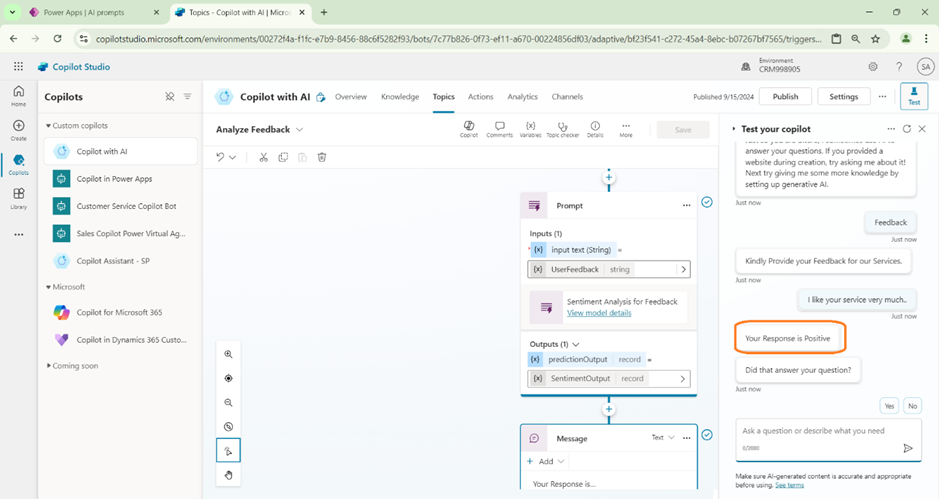Click the send message arrow icon
This screenshot has height=499, width=939.
[x=908, y=448]
